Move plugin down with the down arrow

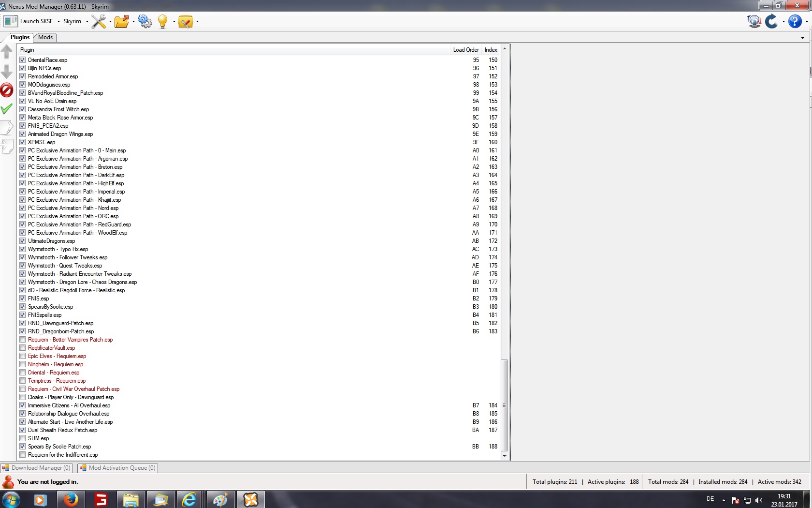(x=7, y=72)
